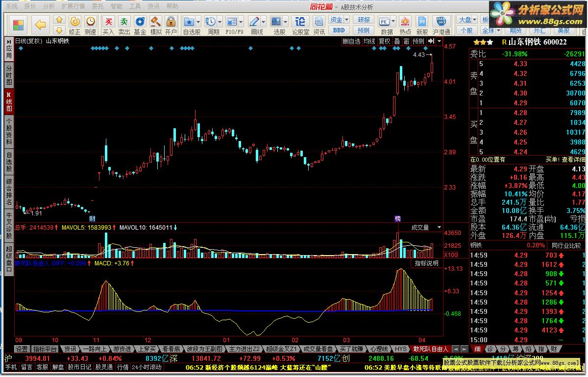Expand the 画线 dropdown arrow
588x377 pixels.
click(263, 22)
